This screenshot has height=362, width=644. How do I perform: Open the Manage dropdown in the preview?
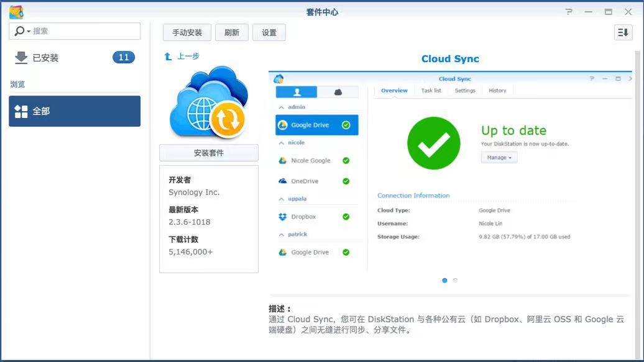tap(499, 157)
